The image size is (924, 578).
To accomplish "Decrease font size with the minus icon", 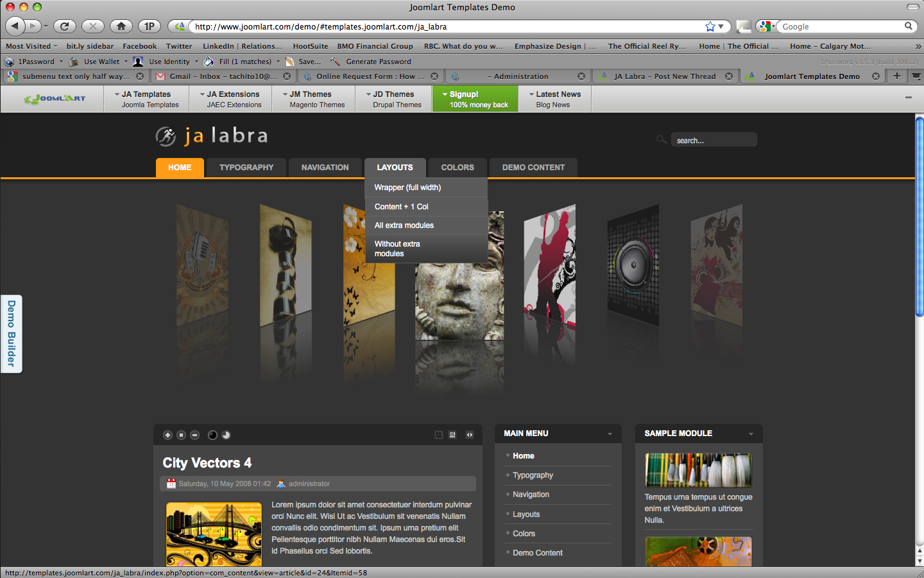I will 194,435.
